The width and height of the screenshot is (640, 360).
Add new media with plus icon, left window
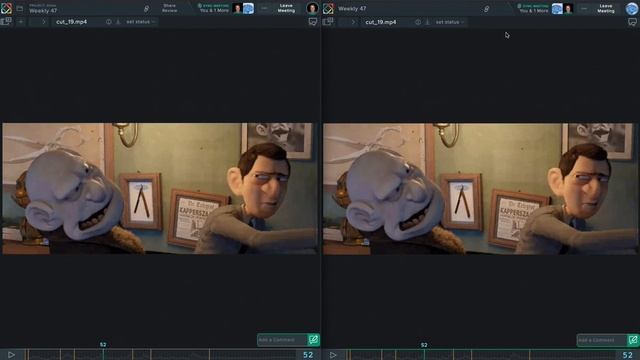point(21,22)
